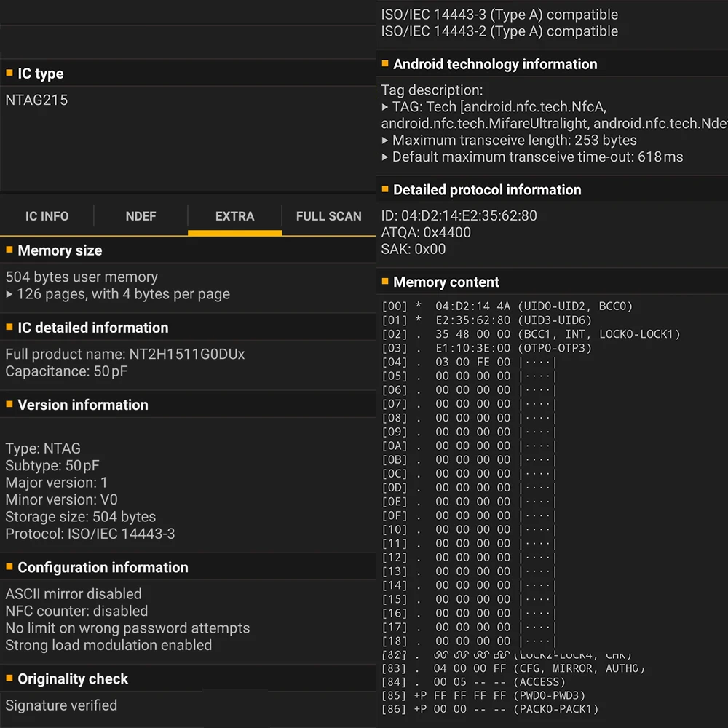This screenshot has height=728, width=728.
Task: Select memory row [83] CFG, MIRROR, AUTH0
Action: pos(513,668)
